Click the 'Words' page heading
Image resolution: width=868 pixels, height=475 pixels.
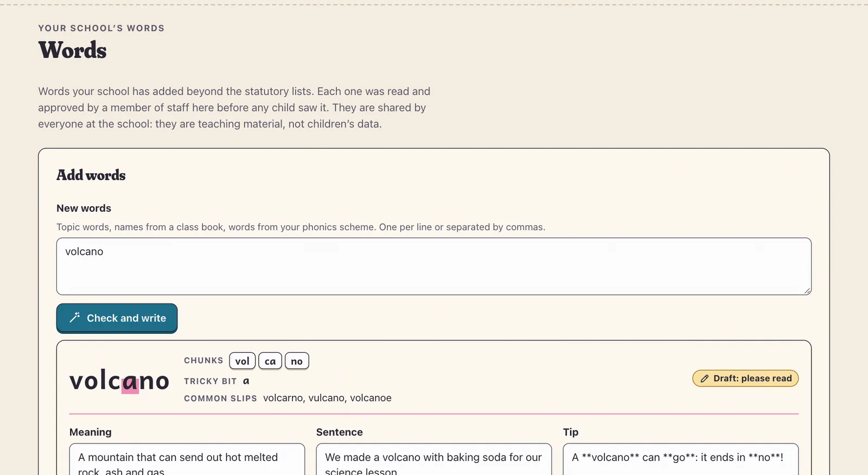[x=72, y=50]
